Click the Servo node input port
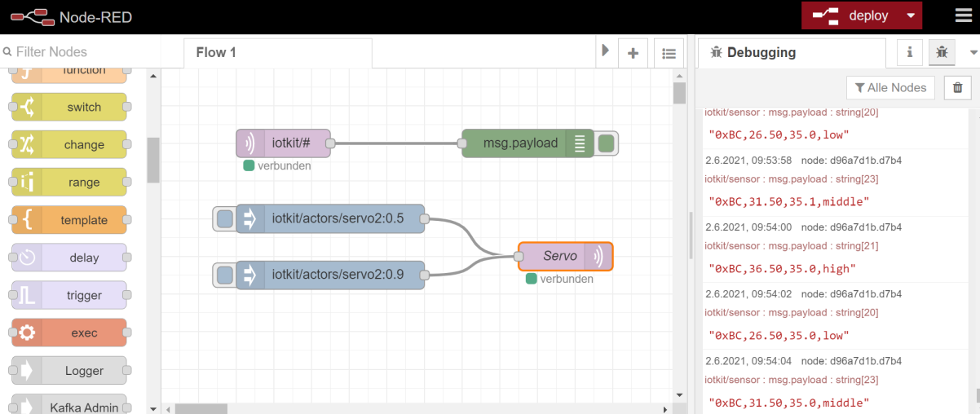Screen dimensions: 980x414 (519, 256)
